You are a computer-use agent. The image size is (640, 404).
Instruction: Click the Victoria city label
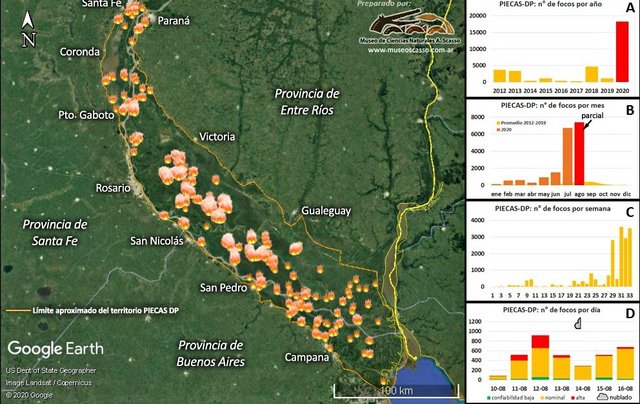point(217,136)
